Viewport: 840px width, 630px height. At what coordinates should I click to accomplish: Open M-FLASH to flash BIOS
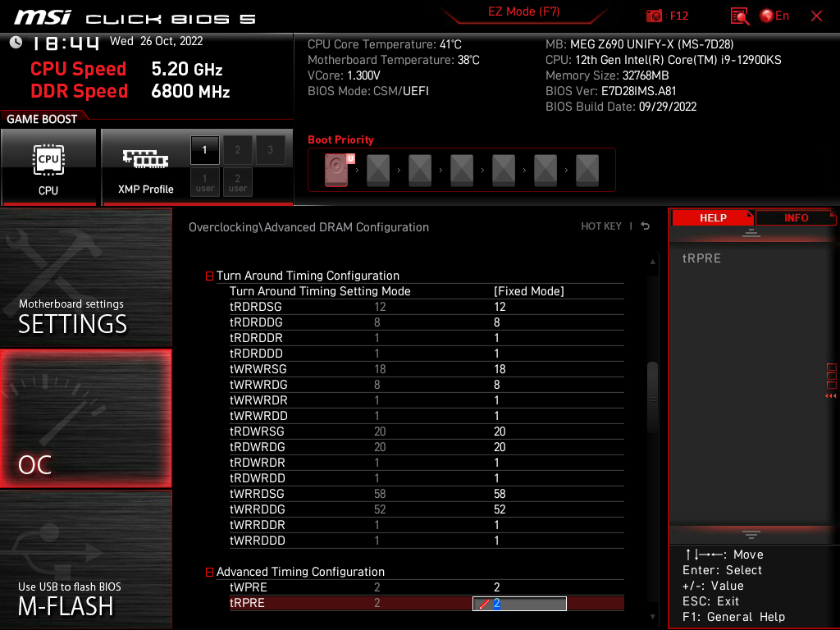(x=85, y=559)
